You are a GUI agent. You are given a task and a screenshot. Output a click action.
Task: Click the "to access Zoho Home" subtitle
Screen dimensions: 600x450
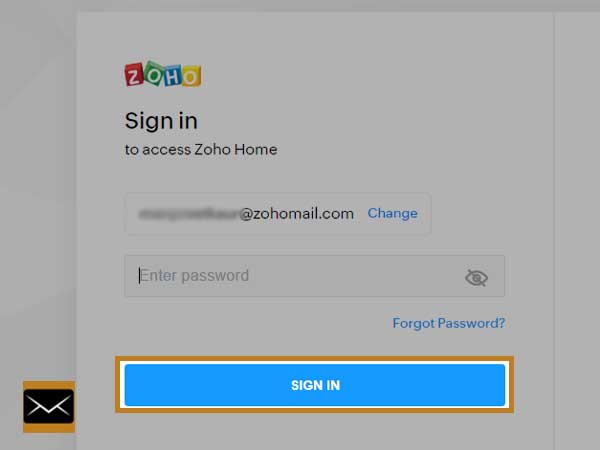[201, 149]
